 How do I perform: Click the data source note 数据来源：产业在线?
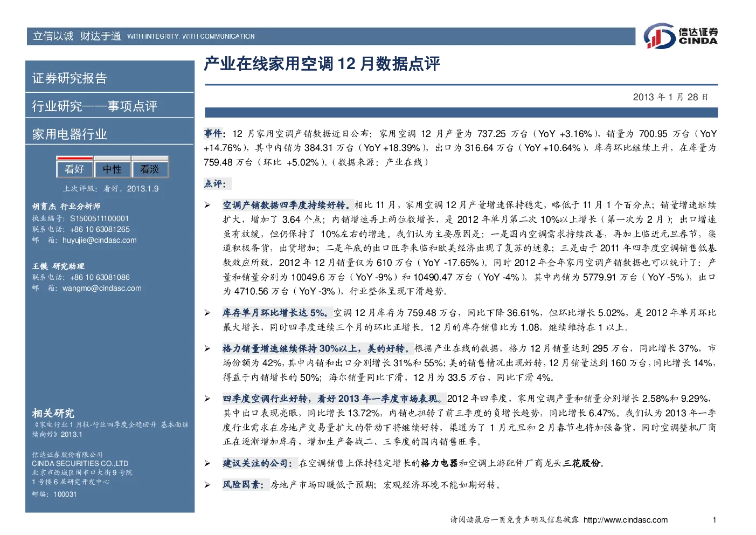pos(380,162)
